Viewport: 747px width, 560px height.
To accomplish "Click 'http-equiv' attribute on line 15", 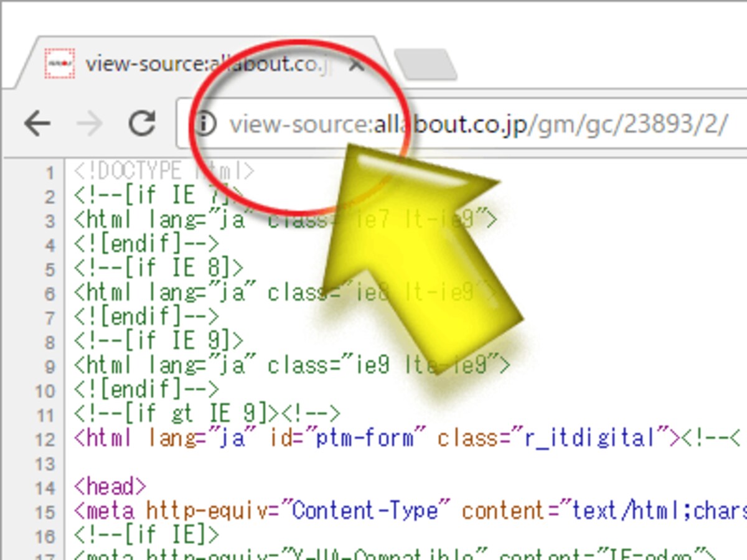I will coord(207,511).
